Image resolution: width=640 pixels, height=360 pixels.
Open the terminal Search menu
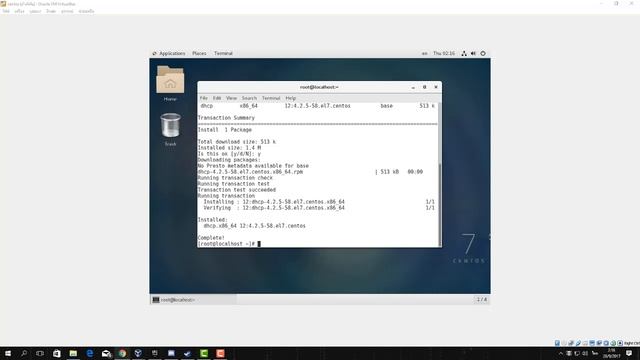[249, 98]
